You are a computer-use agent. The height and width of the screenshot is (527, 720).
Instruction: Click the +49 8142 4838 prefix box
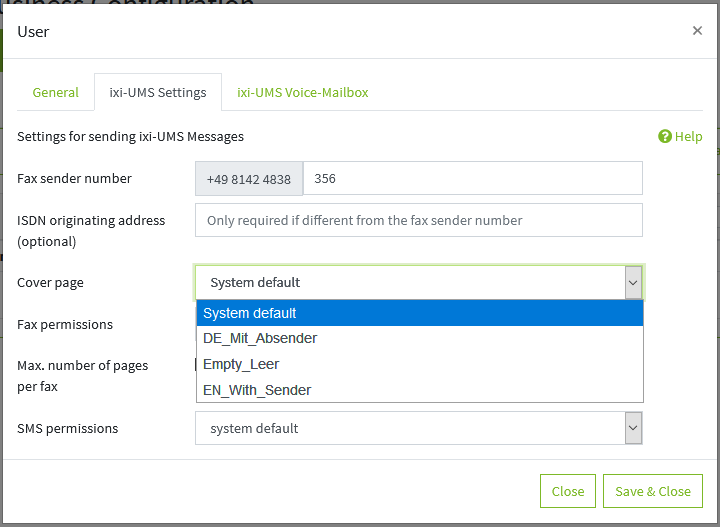[249, 179]
